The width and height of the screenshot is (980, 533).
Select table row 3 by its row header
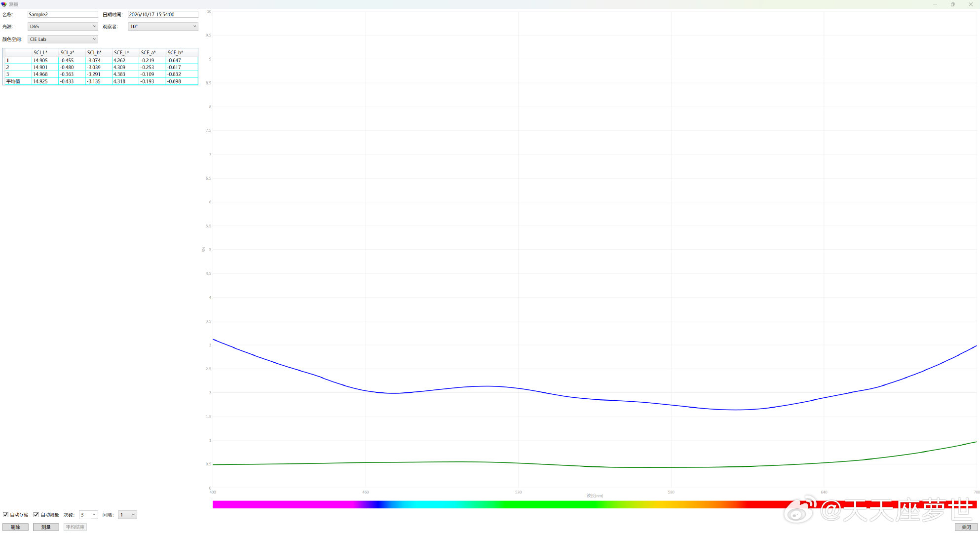click(x=18, y=74)
